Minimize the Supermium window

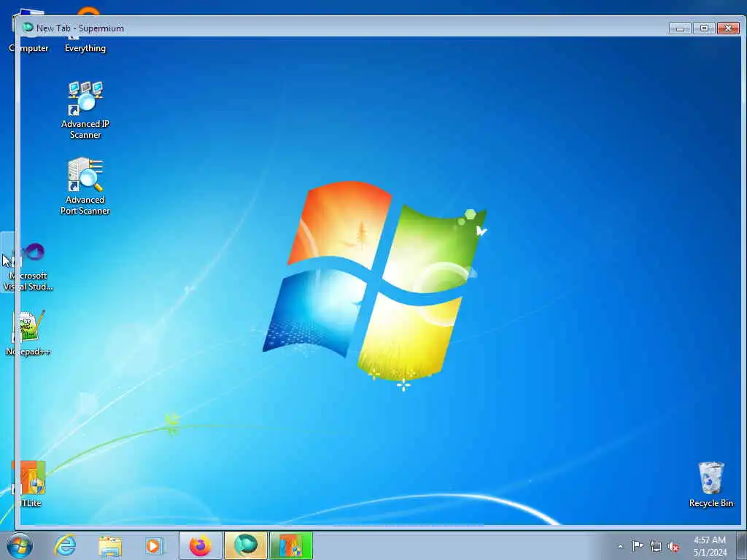coord(680,28)
